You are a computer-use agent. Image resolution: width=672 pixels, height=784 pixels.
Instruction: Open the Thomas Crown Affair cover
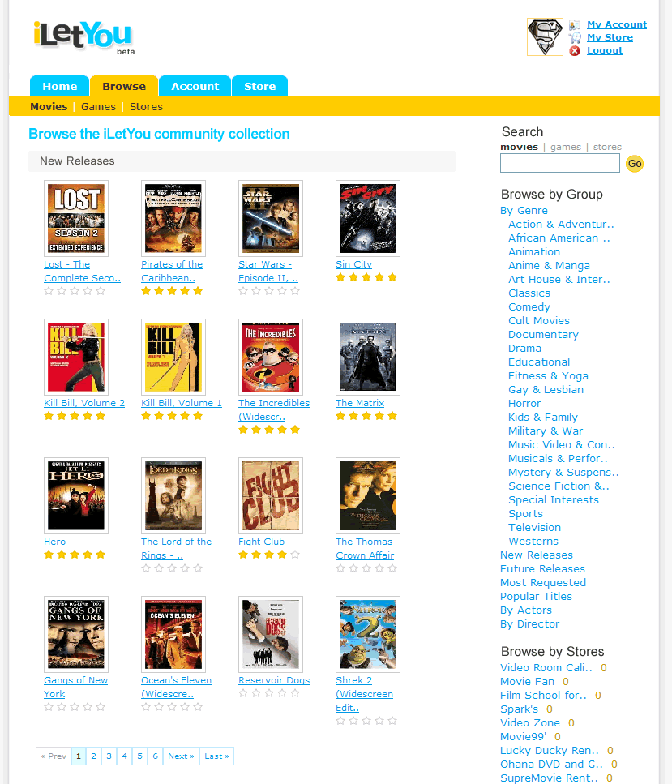(x=367, y=495)
